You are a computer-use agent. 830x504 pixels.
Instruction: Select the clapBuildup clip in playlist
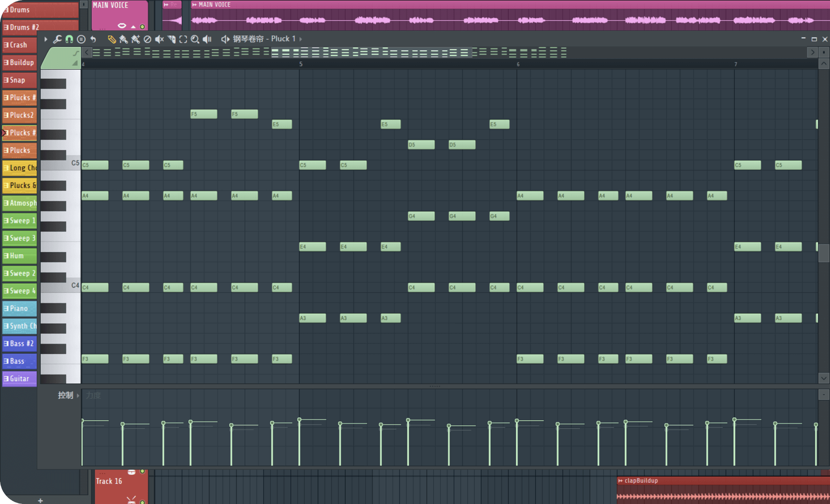click(x=723, y=490)
